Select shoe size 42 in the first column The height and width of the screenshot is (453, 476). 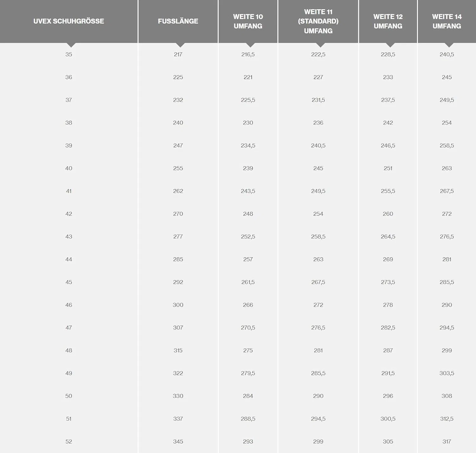click(69, 214)
